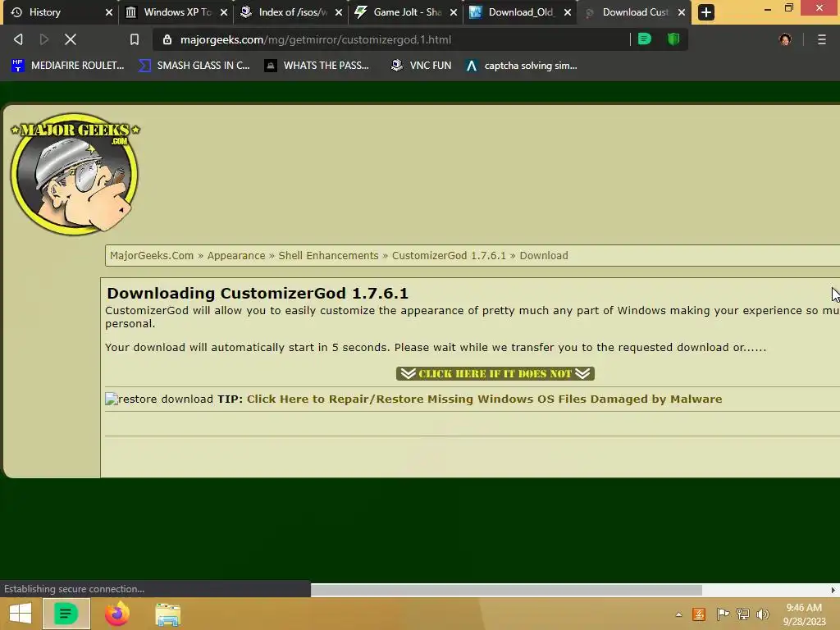This screenshot has height=630, width=840.
Task: Open CustomizerGod 1.7.6.1 breadcrumb link
Action: pos(449,256)
